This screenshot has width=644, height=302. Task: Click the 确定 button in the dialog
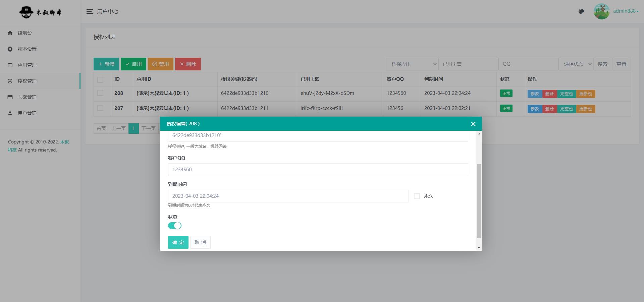[178, 242]
